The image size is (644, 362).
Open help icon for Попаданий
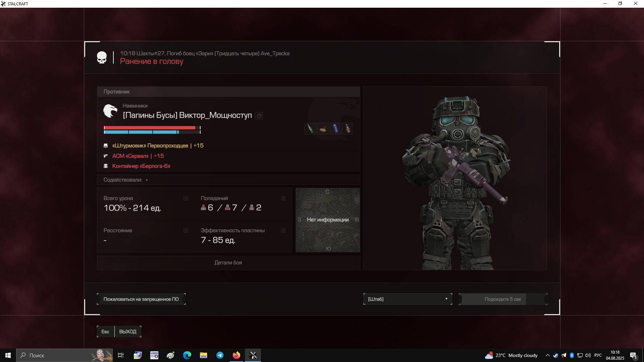pyautogui.click(x=283, y=198)
